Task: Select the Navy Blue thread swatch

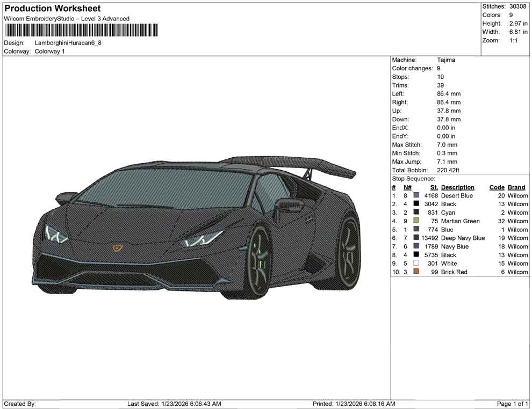Action: (416, 246)
